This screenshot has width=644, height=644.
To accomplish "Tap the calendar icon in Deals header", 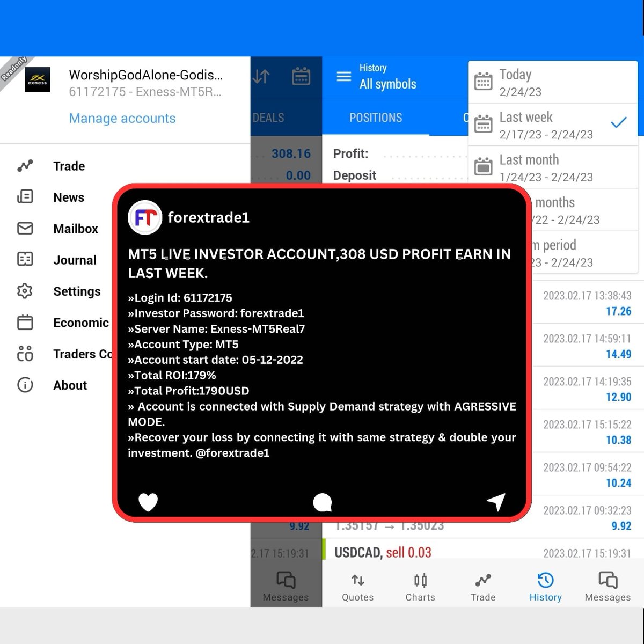I will (x=301, y=77).
